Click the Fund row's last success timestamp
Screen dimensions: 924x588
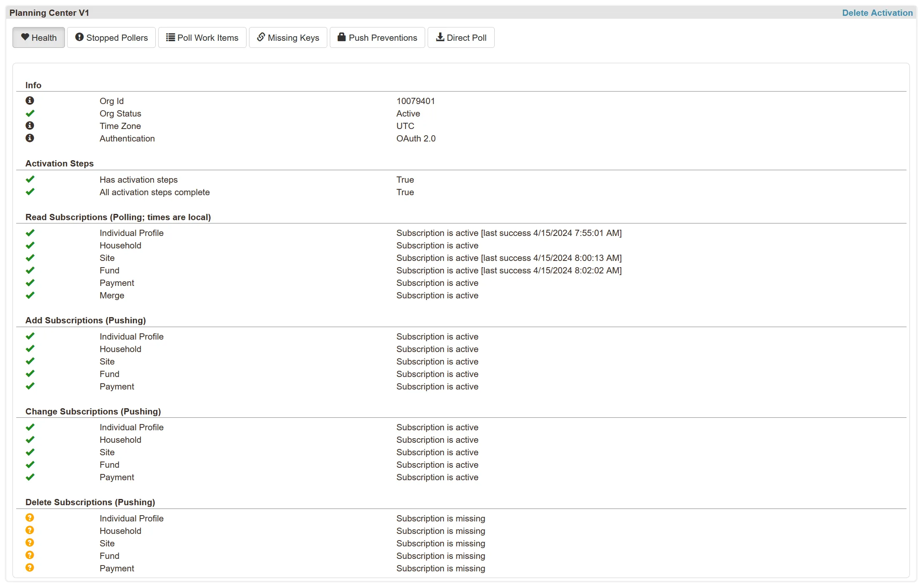[x=577, y=270]
